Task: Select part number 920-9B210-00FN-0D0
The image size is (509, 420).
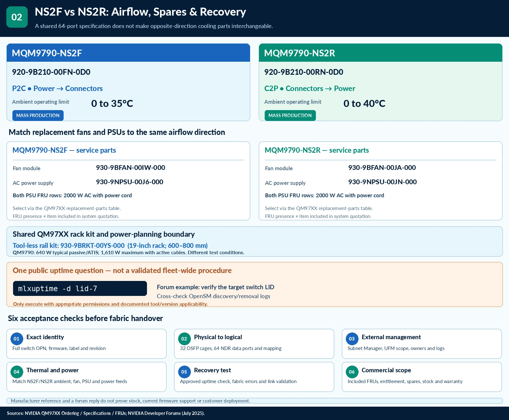Action: tap(51, 72)
